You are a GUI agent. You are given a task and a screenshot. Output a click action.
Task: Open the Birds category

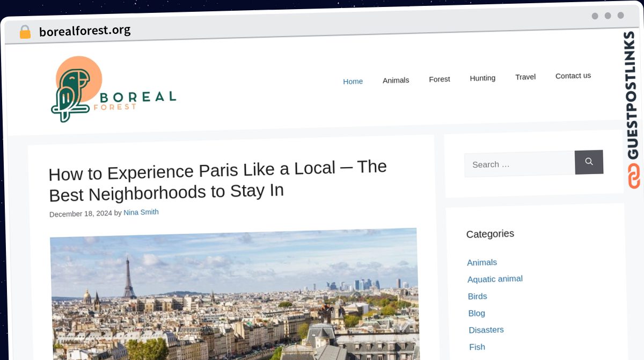pyautogui.click(x=478, y=296)
